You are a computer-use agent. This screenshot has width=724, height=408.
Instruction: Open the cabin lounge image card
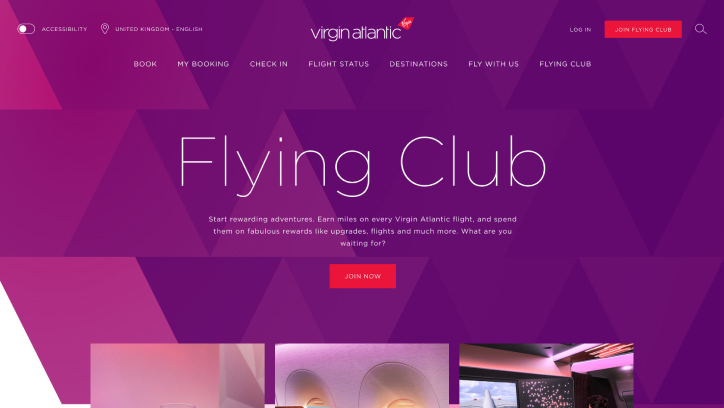(x=546, y=375)
